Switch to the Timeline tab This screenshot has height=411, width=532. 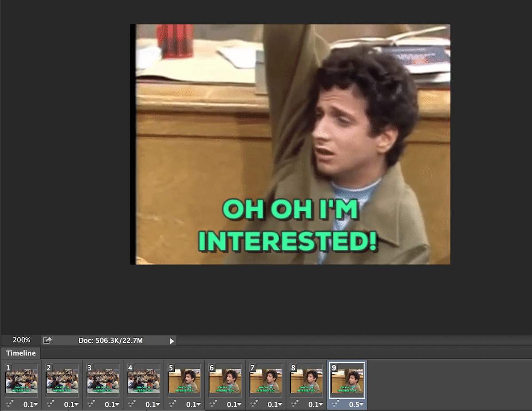pos(20,353)
